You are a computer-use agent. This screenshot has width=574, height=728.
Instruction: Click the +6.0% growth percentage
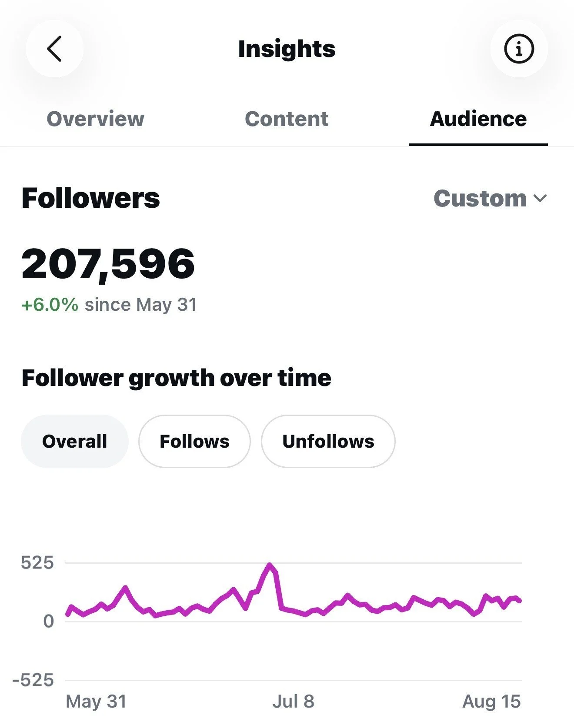point(50,305)
